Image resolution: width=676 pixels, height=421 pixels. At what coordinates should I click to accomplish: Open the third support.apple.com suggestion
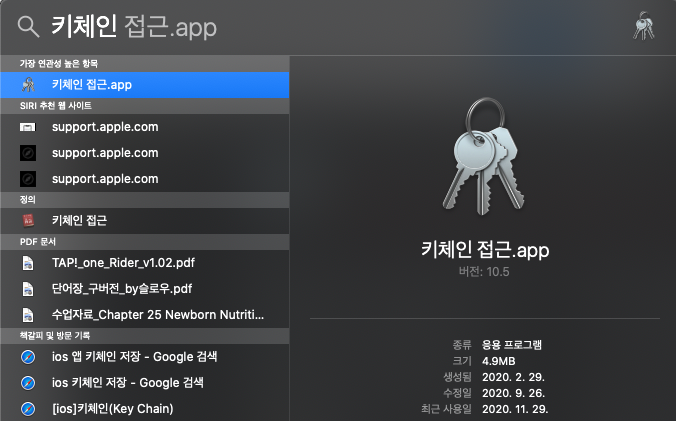click(145, 179)
